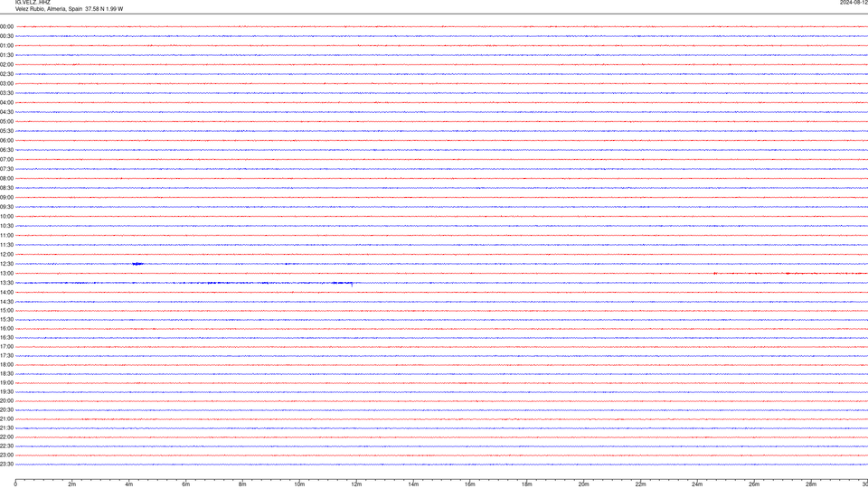Select the 03:30 time row label
868x488 pixels.
tap(6, 93)
